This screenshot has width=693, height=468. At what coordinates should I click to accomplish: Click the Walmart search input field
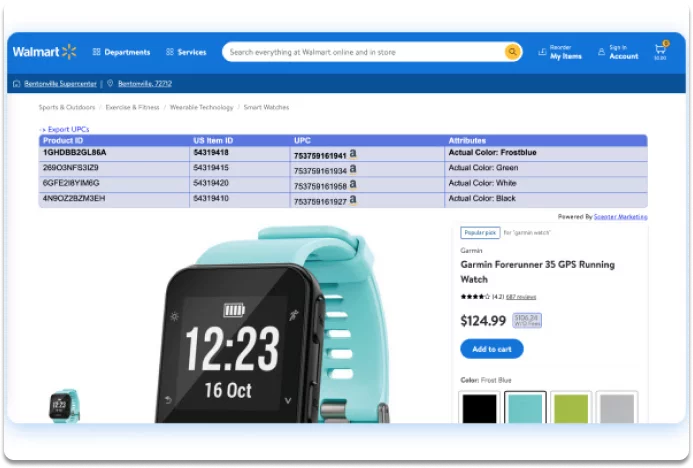click(x=362, y=52)
